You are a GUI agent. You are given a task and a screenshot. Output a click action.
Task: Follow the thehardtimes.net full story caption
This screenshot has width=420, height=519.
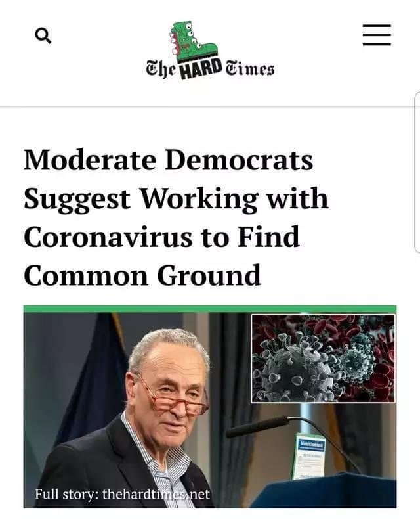[x=122, y=494]
